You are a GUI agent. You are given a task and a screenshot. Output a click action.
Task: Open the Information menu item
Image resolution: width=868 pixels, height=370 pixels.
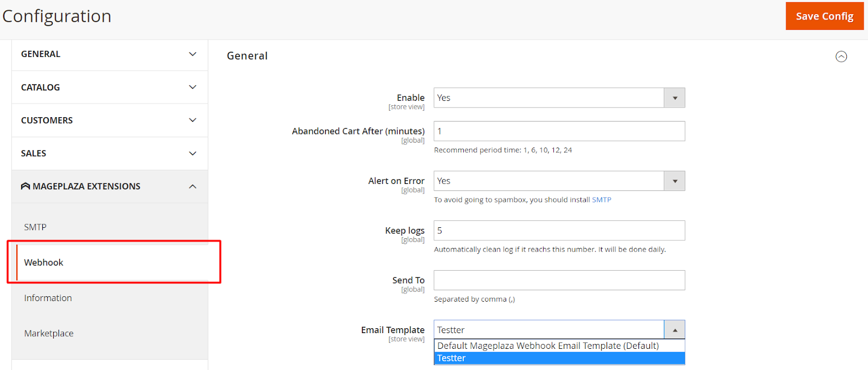(x=48, y=298)
